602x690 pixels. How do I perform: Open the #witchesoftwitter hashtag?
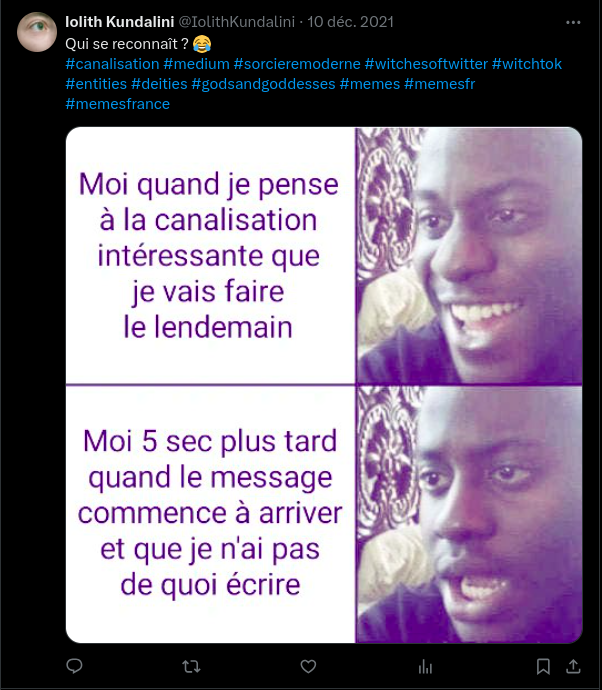pos(426,64)
